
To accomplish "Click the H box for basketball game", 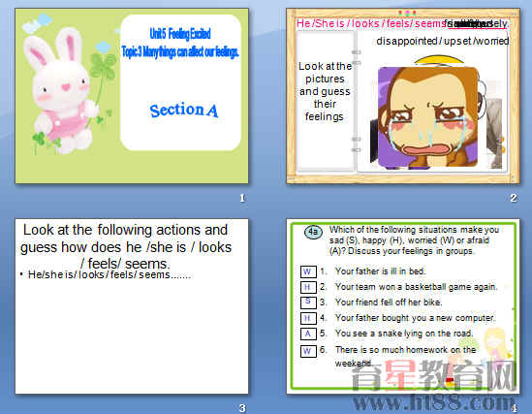I will [308, 287].
